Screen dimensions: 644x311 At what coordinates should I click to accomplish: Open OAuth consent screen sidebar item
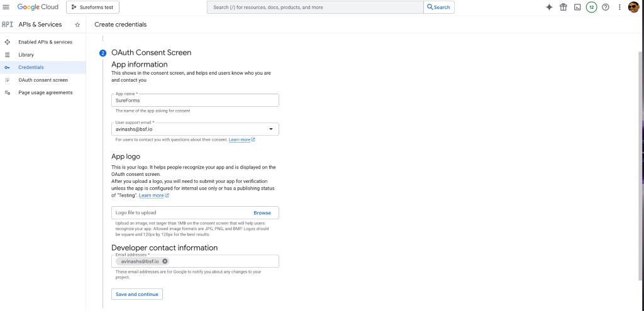(43, 80)
